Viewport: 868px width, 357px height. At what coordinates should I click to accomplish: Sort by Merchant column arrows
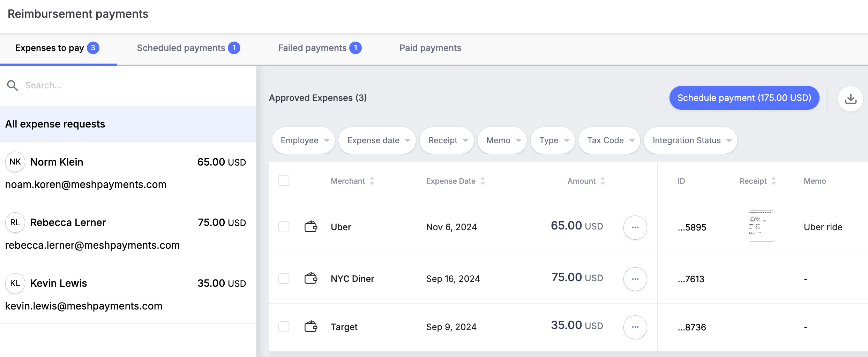coord(372,181)
